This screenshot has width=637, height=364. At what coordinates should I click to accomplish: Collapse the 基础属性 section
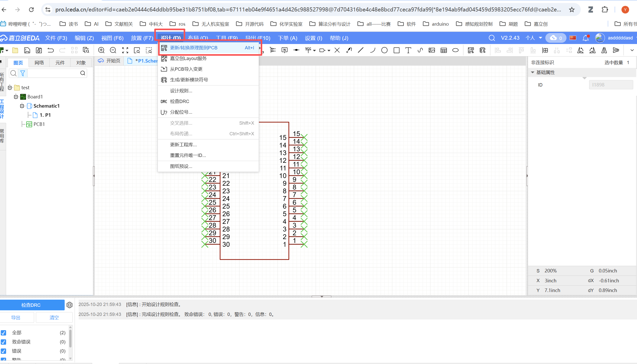click(533, 72)
